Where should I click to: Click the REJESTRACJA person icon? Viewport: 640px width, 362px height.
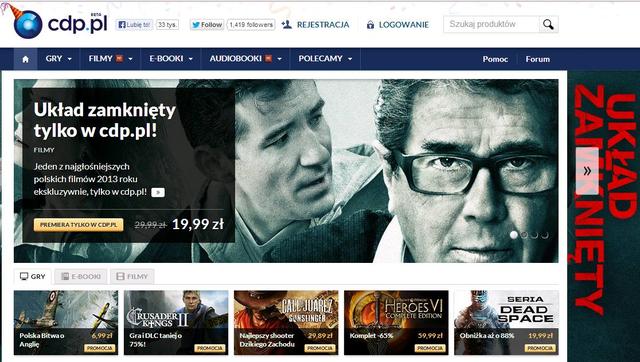click(287, 24)
